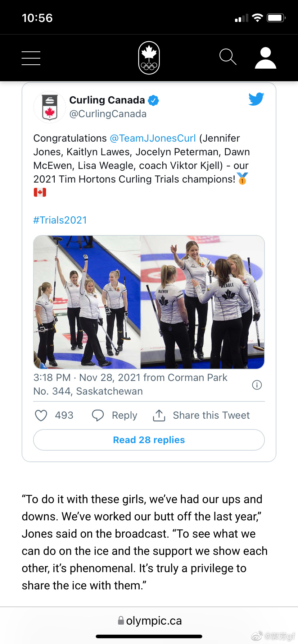This screenshot has height=644, width=298.
Task: Open the #Trials2021 hashtag
Action: point(60,220)
